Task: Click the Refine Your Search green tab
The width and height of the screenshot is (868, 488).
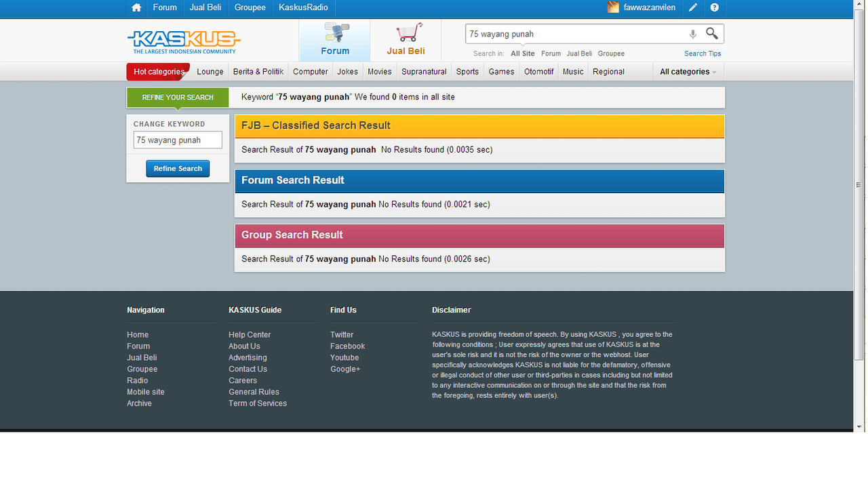Action: coord(178,98)
